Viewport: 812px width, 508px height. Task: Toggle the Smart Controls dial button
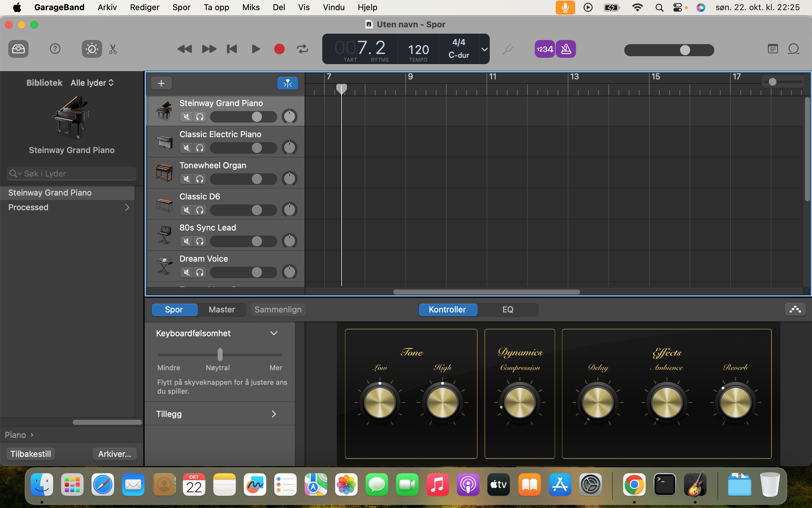[92, 49]
